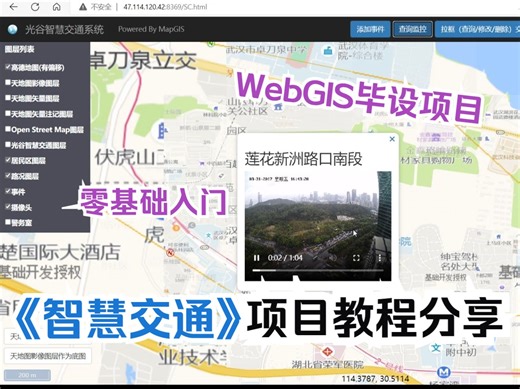520x389 pixels.
Task: Enable the 天地图矢量图层 checkbox
Action: [x=8, y=98]
